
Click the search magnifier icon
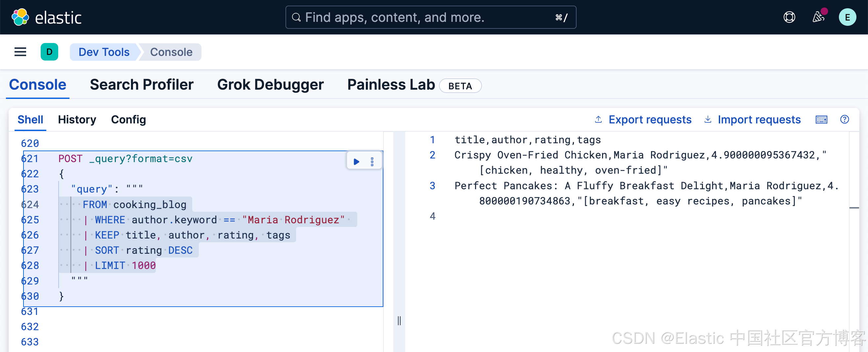click(296, 17)
